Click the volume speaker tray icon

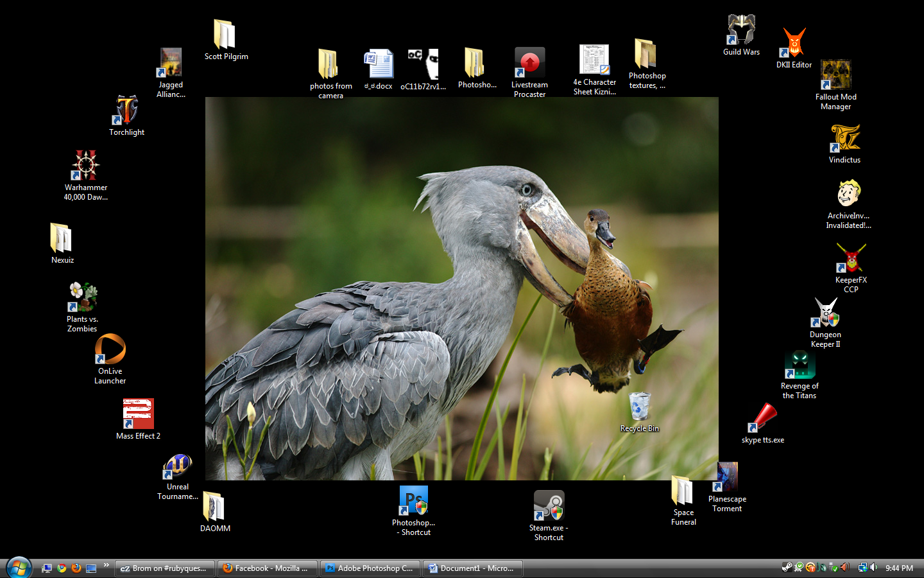click(x=873, y=568)
